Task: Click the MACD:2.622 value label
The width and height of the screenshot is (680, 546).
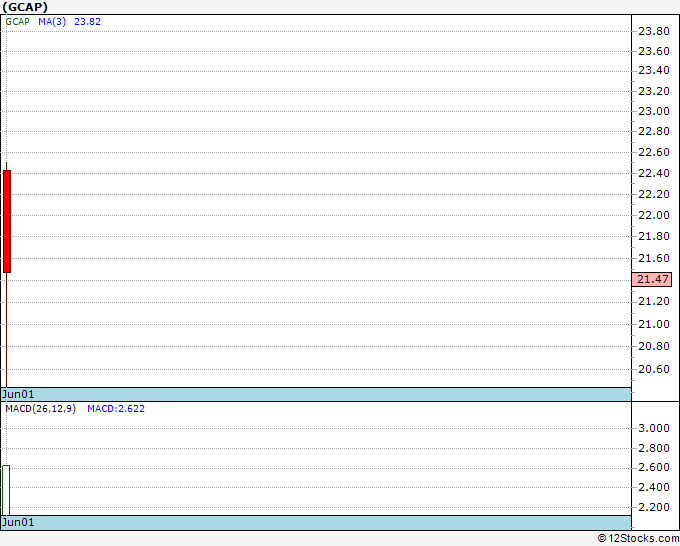Action: [116, 409]
